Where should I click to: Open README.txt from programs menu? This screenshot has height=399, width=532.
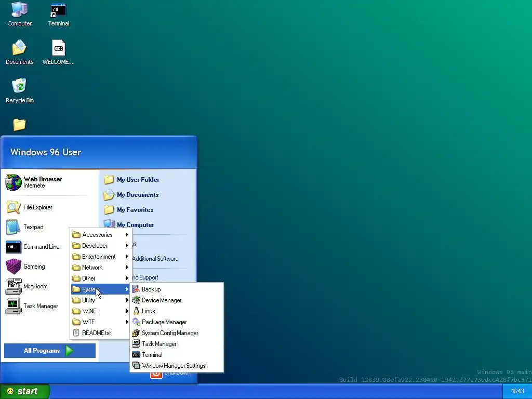tap(101, 333)
